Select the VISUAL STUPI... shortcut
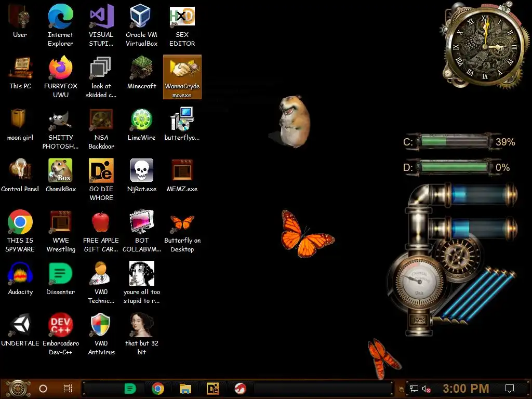 point(101,25)
